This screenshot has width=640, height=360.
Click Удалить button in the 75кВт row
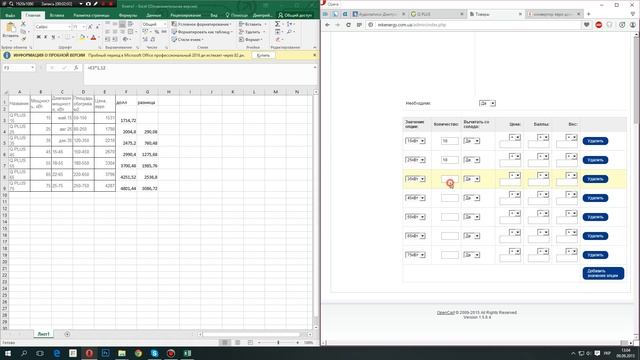[x=595, y=255]
